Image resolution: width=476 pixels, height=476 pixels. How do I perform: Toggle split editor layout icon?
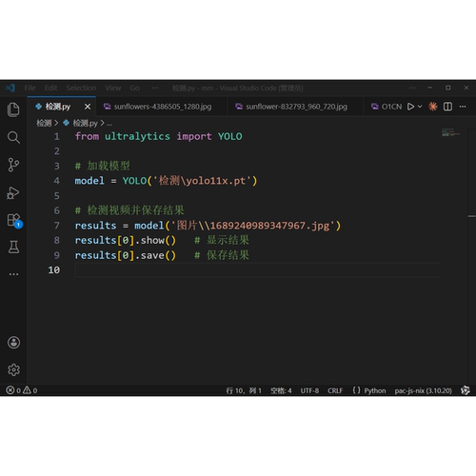coord(447,107)
